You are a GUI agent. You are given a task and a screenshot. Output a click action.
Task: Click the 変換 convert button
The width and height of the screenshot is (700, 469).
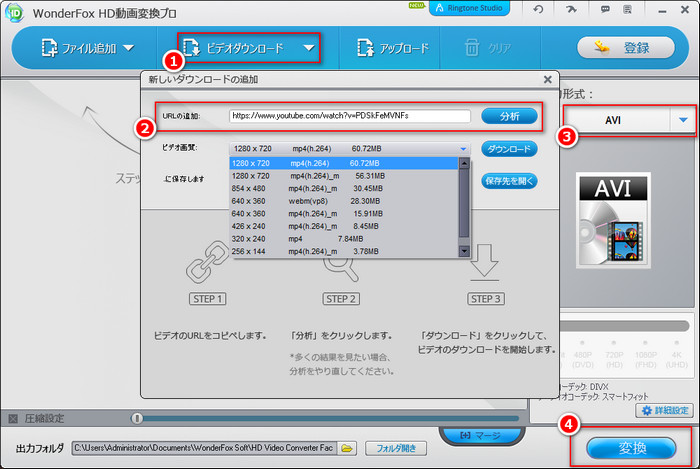(x=629, y=446)
